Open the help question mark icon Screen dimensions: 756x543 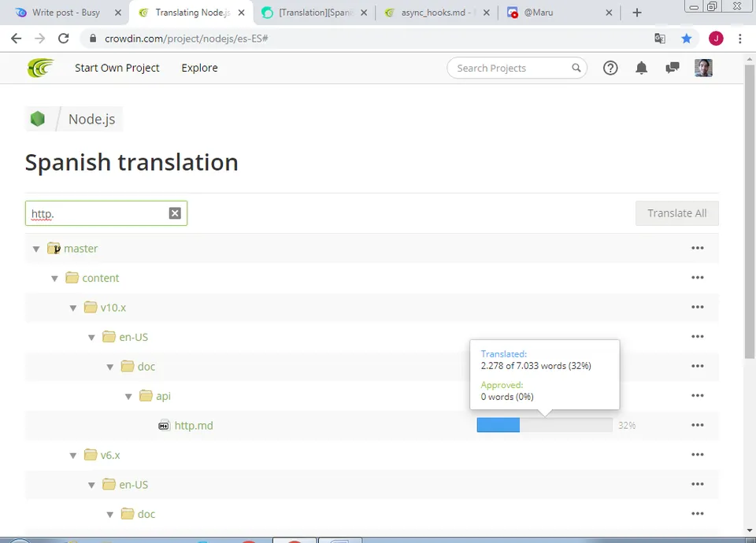coord(610,68)
